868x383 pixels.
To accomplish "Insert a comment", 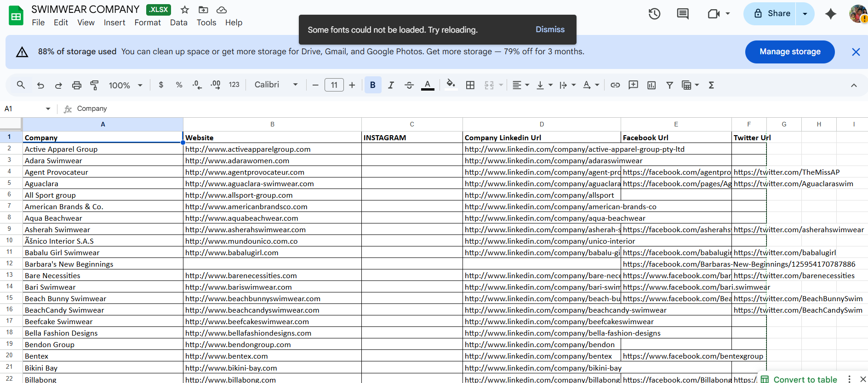I will click(633, 85).
